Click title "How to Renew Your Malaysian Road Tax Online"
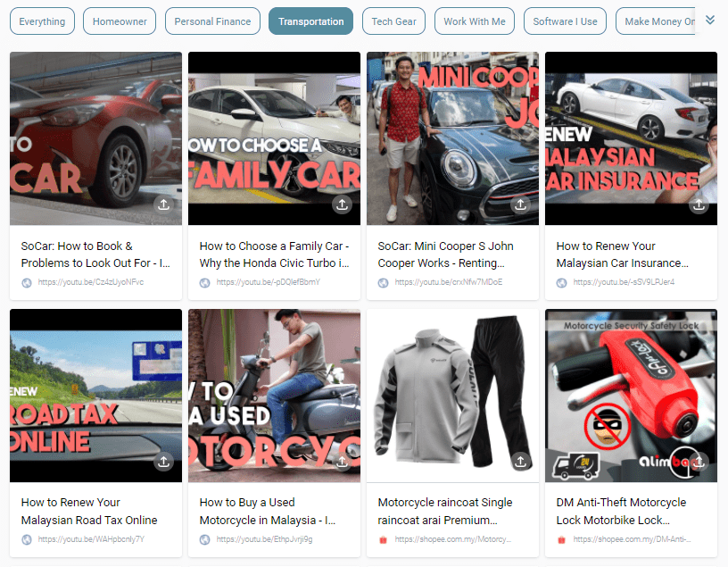The image size is (728, 567). [89, 512]
